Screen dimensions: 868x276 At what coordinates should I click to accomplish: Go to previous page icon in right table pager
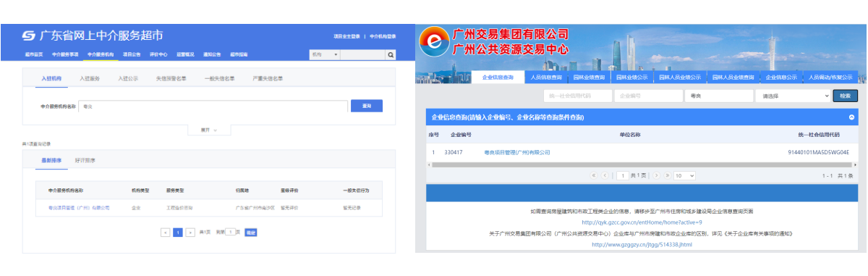point(605,175)
